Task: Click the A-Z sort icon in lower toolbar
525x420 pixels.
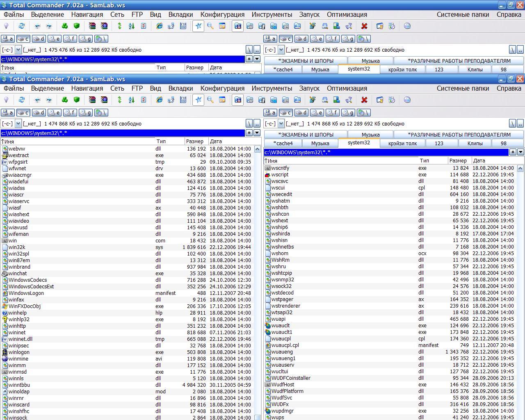Action: pos(131,100)
